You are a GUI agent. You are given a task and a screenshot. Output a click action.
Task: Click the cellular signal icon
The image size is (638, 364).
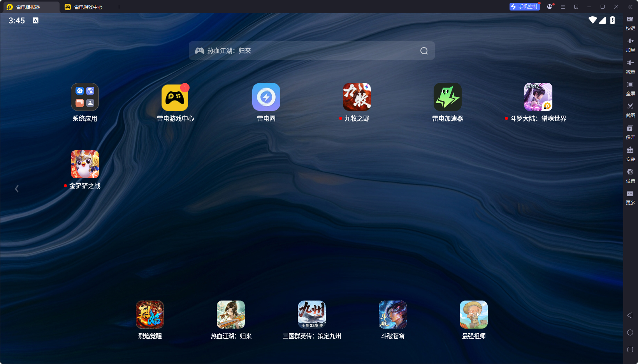602,20
